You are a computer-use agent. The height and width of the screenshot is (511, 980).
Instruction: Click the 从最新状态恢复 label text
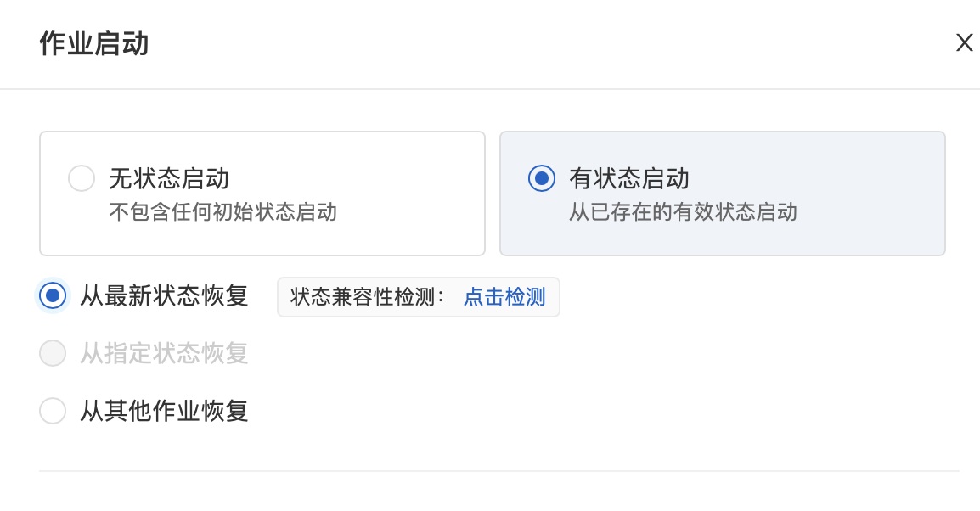click(x=164, y=295)
